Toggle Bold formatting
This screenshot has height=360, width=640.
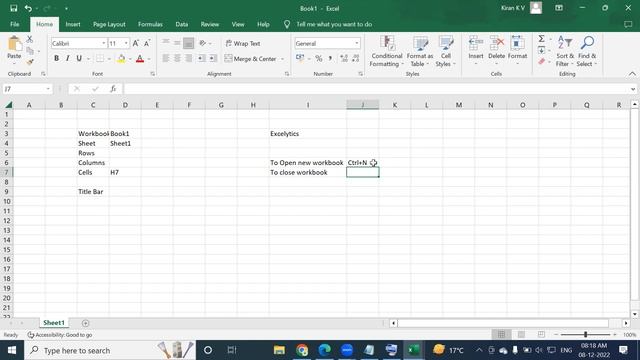pyautogui.click(x=56, y=59)
